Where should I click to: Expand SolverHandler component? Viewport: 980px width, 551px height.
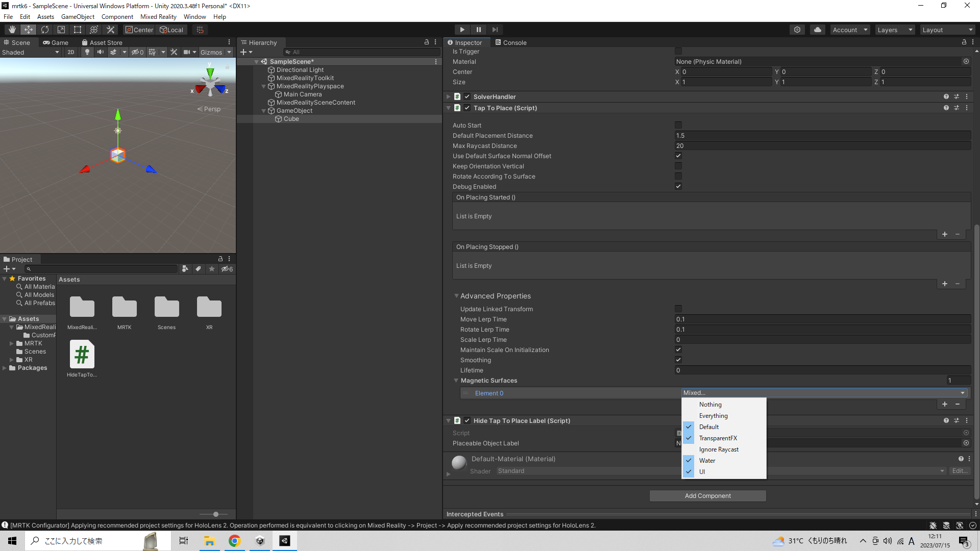click(448, 96)
